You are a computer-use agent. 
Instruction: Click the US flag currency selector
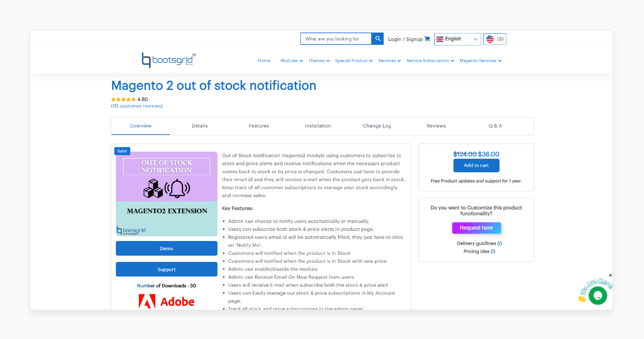495,39
